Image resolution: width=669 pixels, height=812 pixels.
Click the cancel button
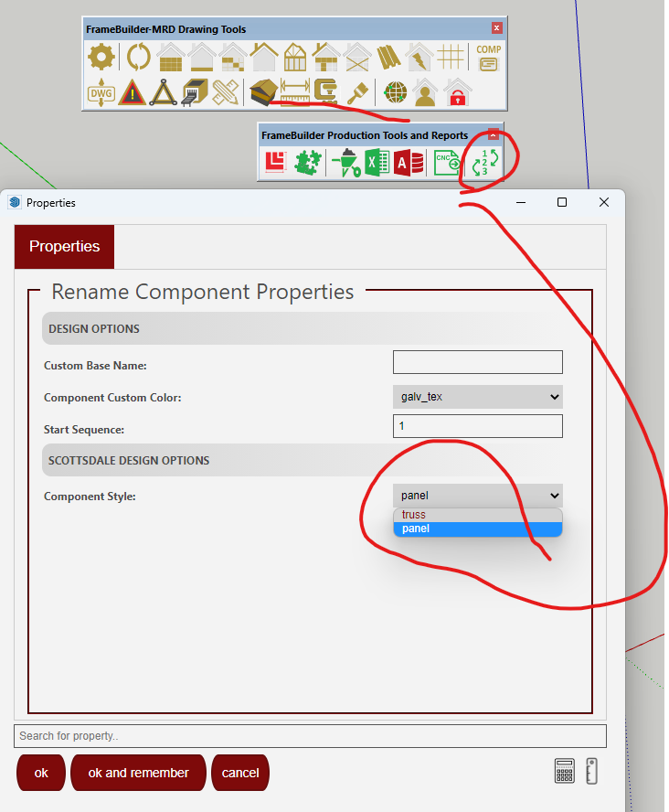240,773
